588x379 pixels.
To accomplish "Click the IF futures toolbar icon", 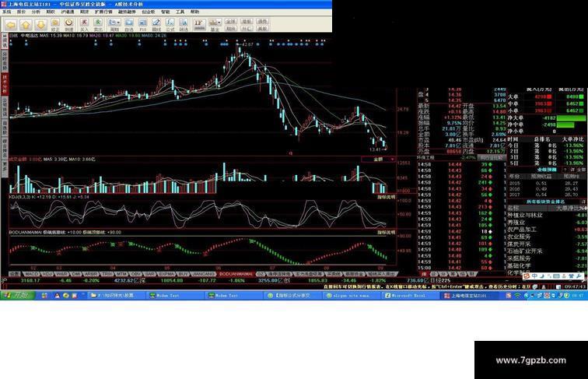I will (199, 25).
